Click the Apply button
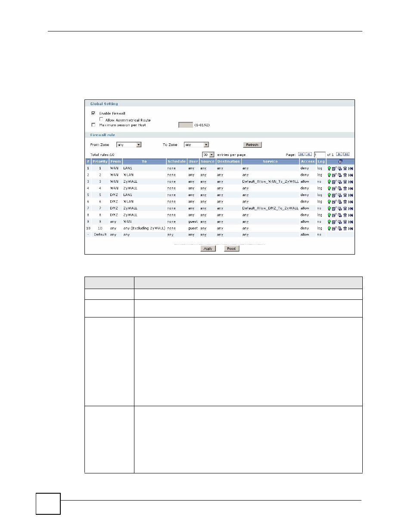Image resolution: width=411 pixels, height=532 pixels. (x=208, y=249)
